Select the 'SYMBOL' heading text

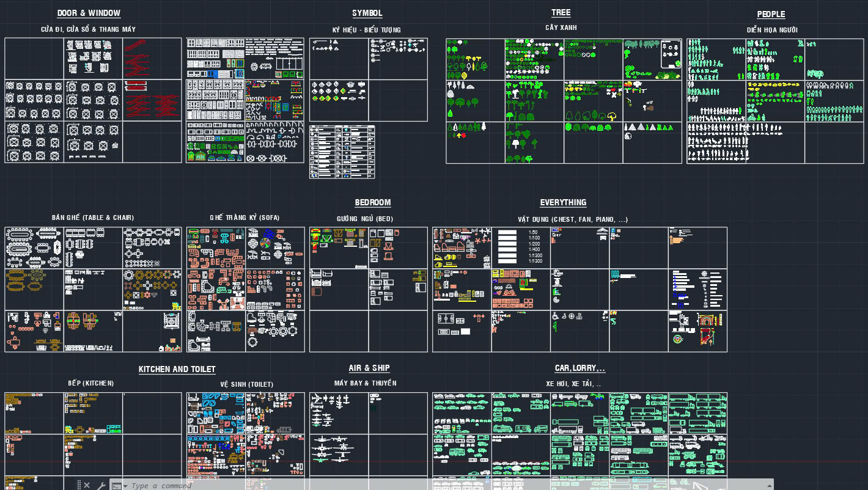(367, 13)
